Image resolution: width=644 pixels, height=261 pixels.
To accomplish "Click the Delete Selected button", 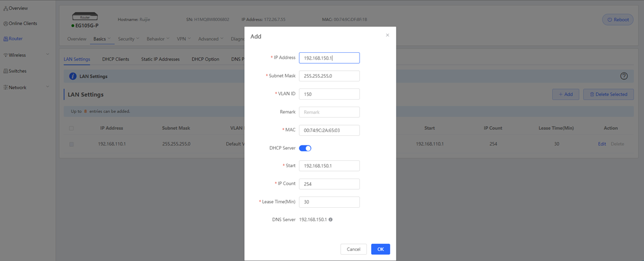I will (608, 94).
